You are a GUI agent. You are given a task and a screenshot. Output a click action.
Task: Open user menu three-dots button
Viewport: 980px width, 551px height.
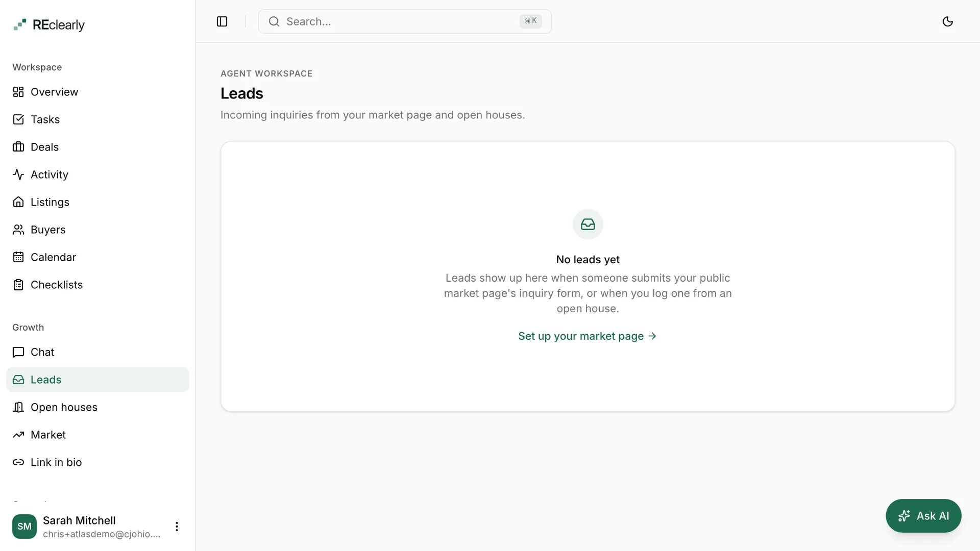(177, 527)
